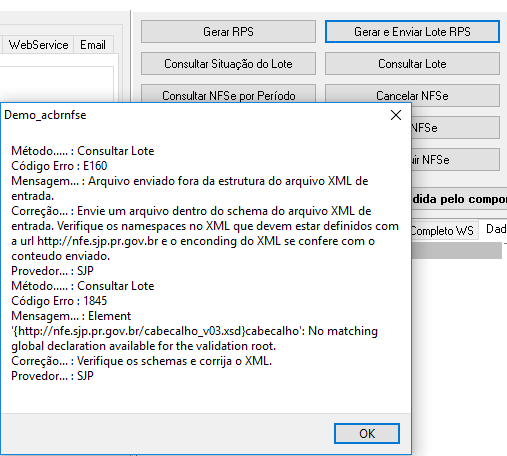Click the 1845 error code line
The height and width of the screenshot is (456, 507).
tap(59, 301)
